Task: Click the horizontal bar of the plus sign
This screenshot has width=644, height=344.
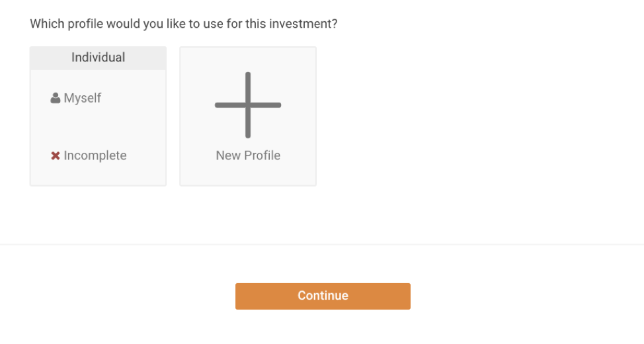Action: pos(230,105)
